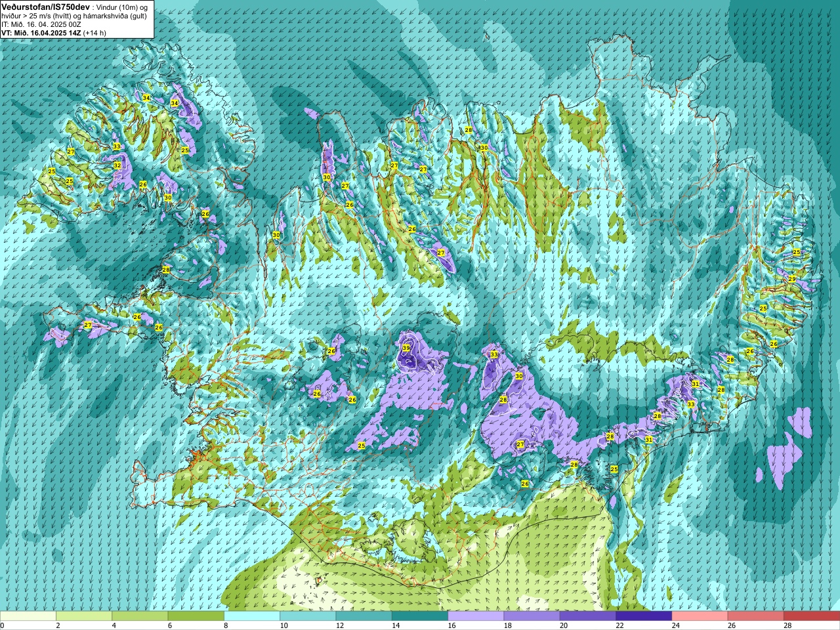
Task: Select the light green 2–4 legend swatch
Action: [84, 616]
